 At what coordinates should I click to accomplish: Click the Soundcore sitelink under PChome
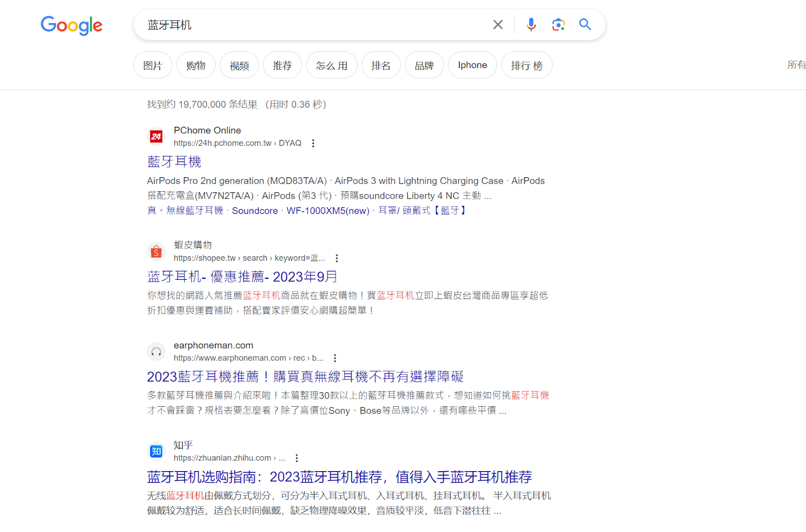[254, 211]
